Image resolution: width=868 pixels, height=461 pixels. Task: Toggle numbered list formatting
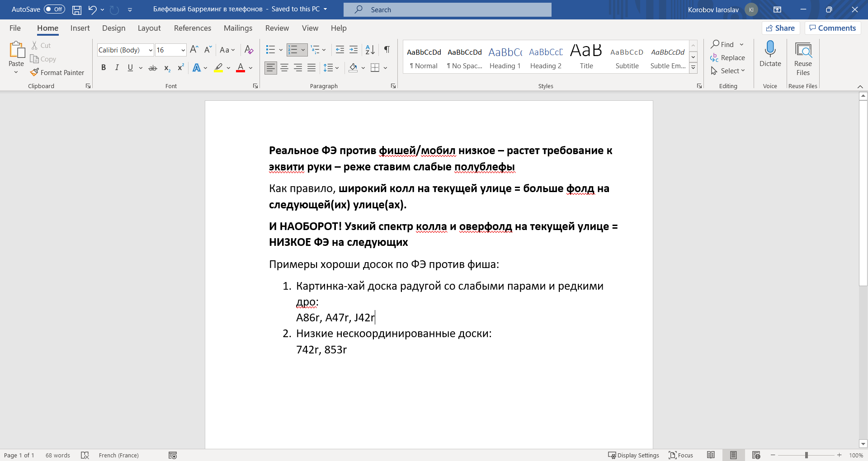coord(293,50)
